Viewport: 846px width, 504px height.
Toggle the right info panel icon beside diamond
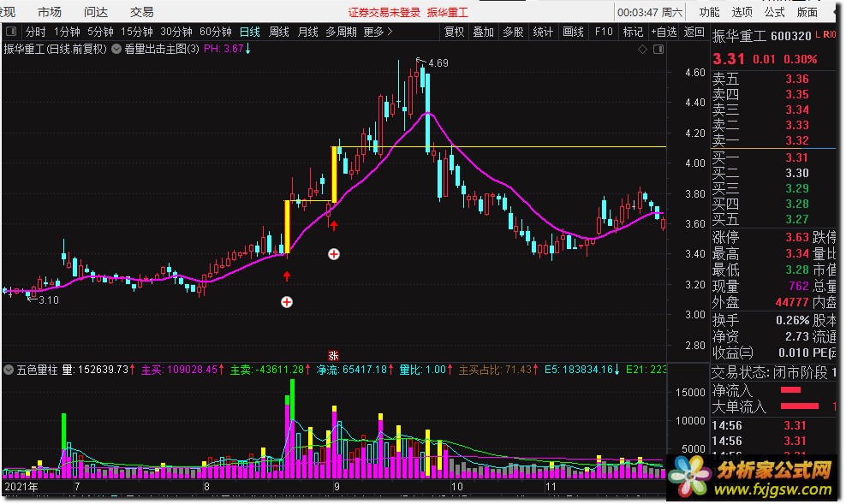(658, 49)
